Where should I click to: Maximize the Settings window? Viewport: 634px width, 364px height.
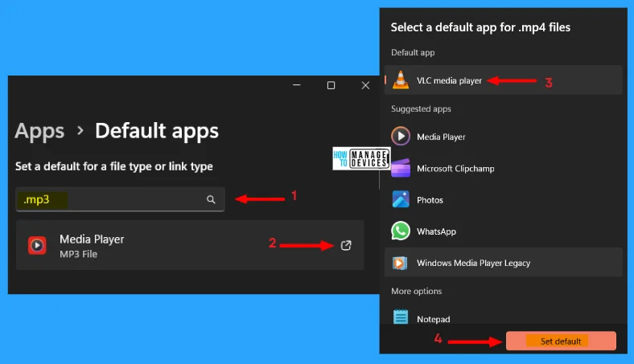(331, 85)
